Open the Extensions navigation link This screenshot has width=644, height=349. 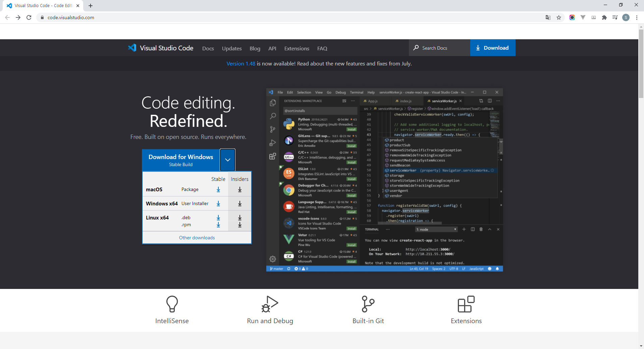click(x=297, y=48)
